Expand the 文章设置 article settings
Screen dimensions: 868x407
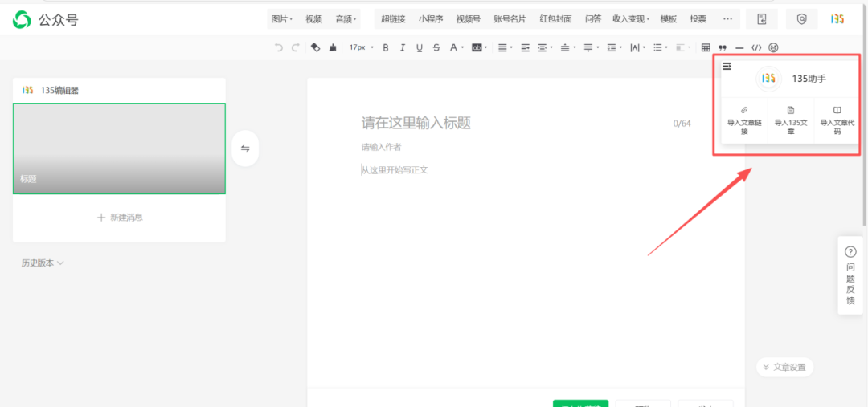click(x=785, y=367)
